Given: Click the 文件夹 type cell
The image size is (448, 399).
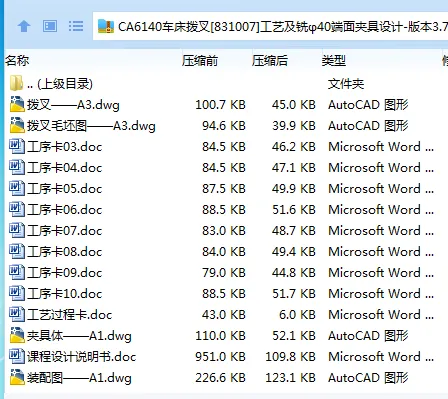Looking at the screenshot, I should [346, 84].
